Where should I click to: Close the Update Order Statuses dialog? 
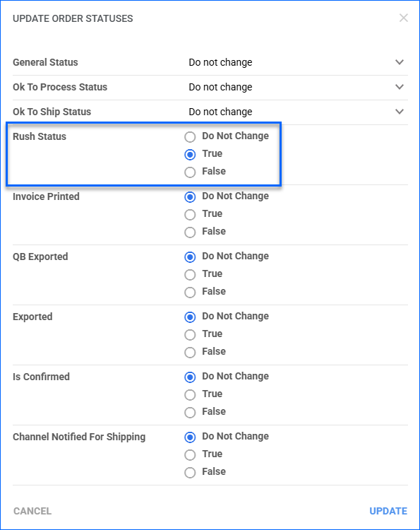(x=404, y=18)
